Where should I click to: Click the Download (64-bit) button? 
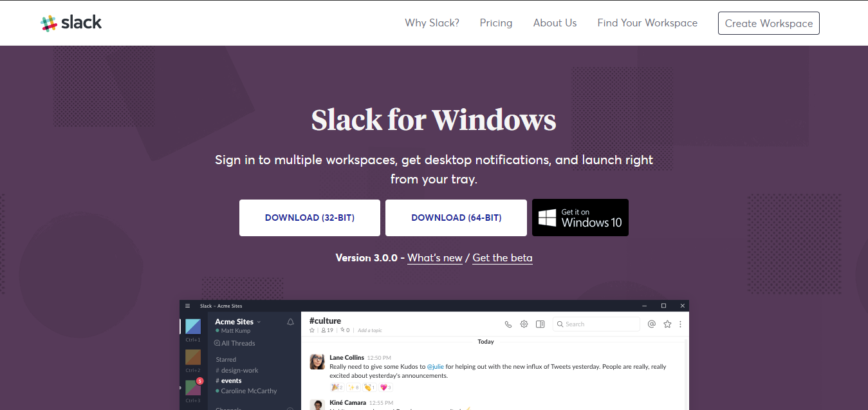(x=456, y=218)
